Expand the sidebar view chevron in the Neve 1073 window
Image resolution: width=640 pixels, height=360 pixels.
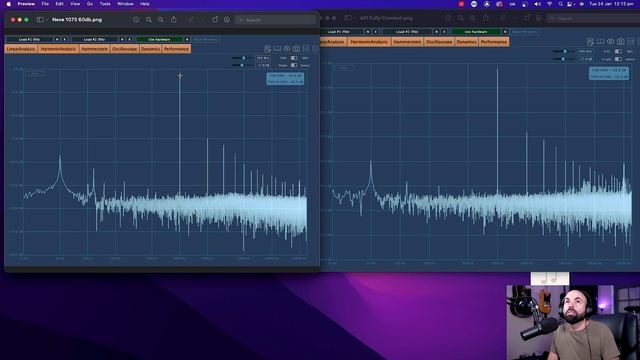tap(47, 20)
